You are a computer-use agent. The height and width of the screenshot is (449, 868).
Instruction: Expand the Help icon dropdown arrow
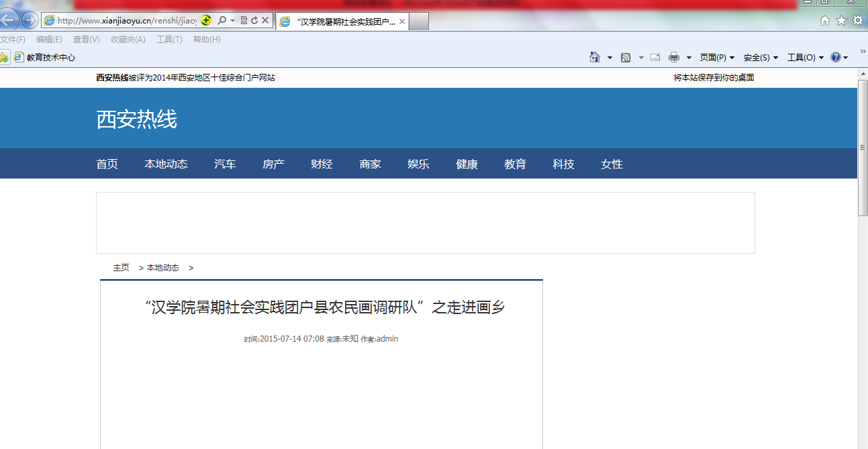845,58
